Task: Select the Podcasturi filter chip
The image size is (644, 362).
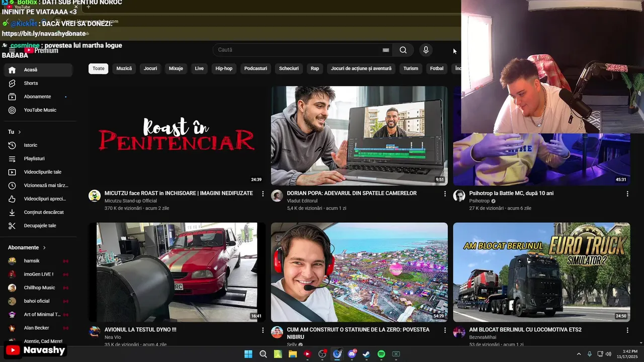Action: click(x=256, y=68)
